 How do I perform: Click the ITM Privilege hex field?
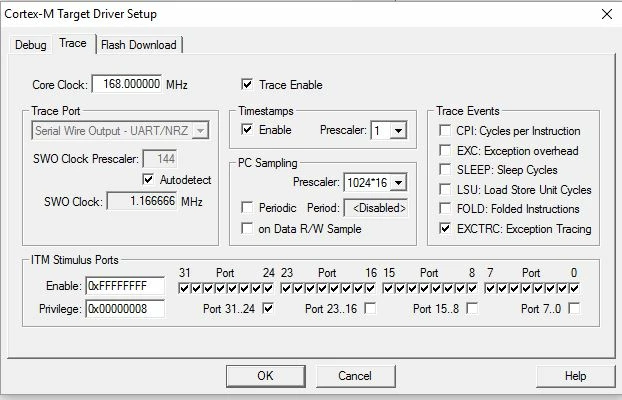click(125, 309)
